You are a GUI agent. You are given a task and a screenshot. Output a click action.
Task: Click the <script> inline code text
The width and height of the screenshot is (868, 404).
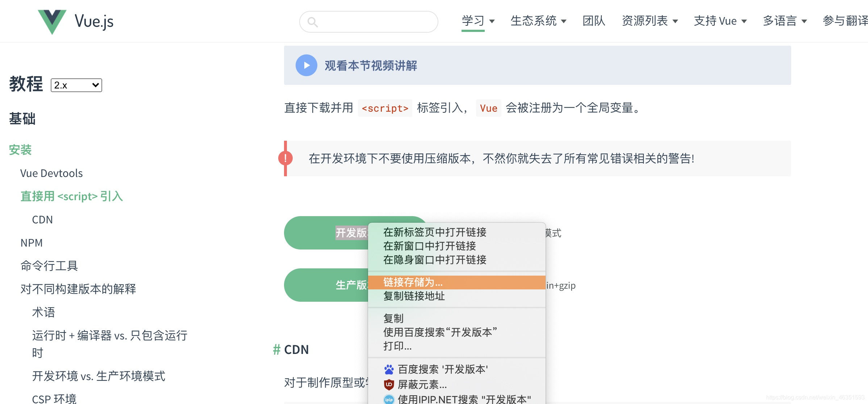click(385, 108)
